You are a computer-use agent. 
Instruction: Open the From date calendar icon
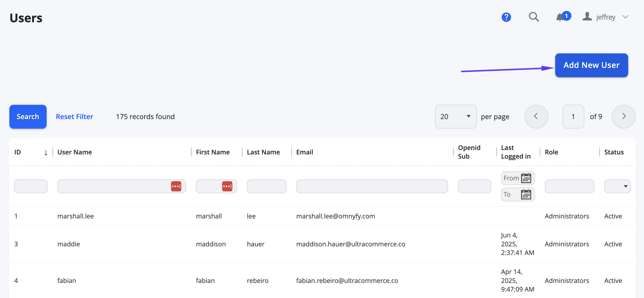click(526, 178)
